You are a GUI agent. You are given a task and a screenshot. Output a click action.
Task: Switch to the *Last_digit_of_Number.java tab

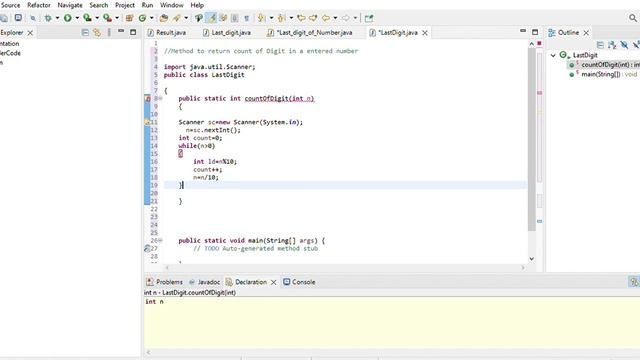pos(310,32)
